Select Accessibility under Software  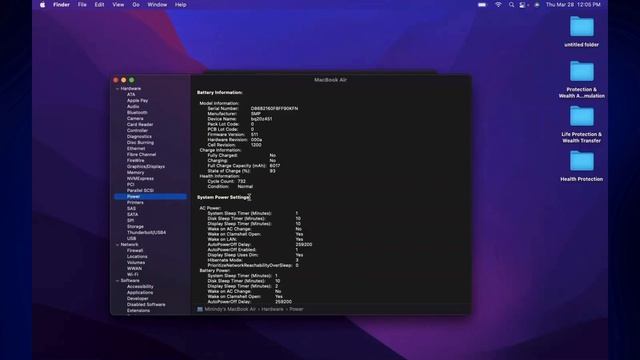click(x=140, y=287)
